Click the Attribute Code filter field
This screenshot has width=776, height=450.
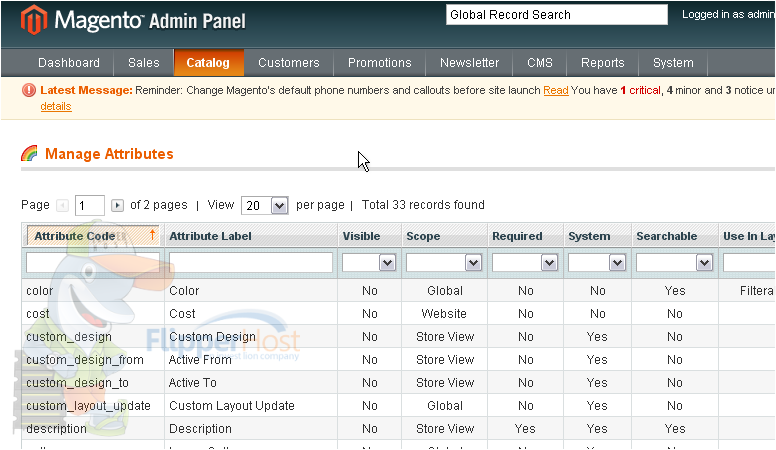(93, 262)
